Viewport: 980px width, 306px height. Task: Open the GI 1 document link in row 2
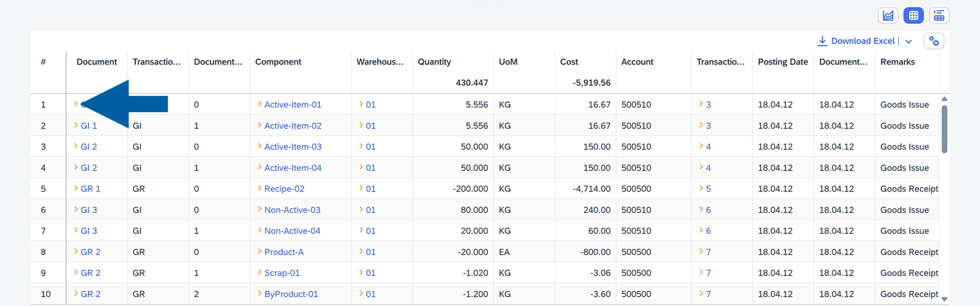pyautogui.click(x=88, y=126)
